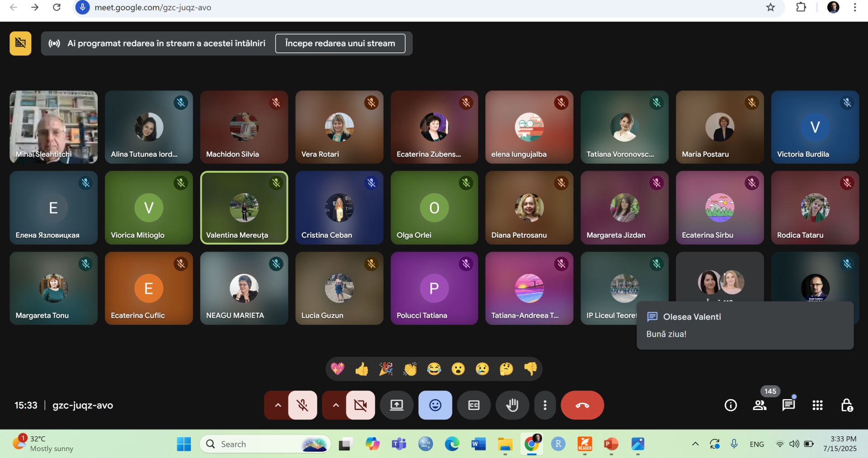Screen dimensions: 868x458
Task: Open the chat messages panel
Action: (788, 405)
